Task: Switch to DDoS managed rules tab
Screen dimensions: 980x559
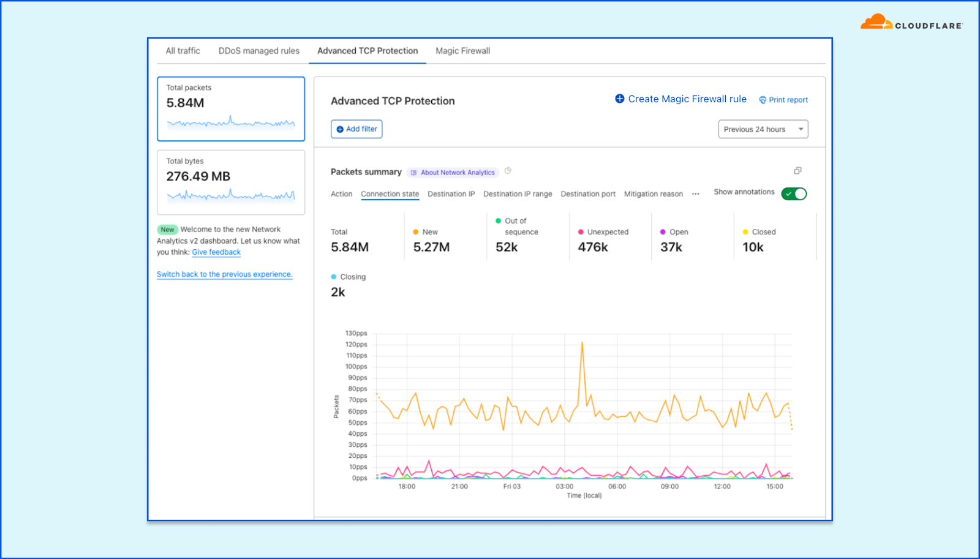Action: [x=258, y=51]
